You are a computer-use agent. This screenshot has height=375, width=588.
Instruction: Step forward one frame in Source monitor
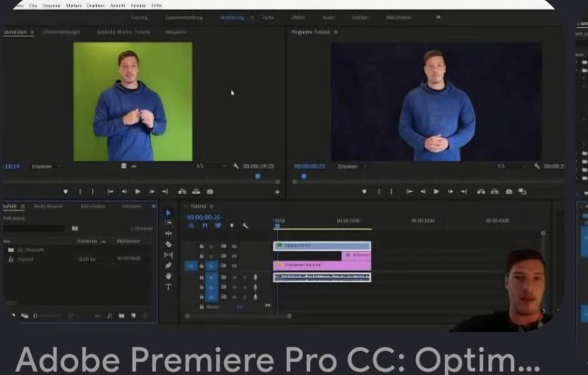click(x=152, y=192)
